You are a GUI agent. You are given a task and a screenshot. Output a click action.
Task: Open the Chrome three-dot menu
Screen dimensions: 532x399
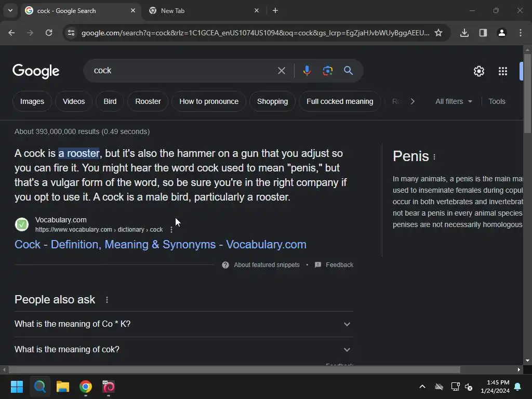(x=521, y=33)
